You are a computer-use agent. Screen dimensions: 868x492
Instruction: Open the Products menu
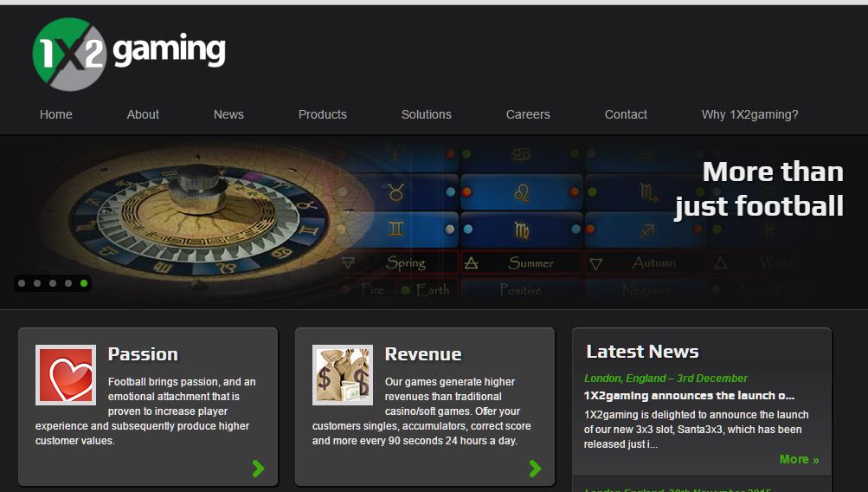(x=322, y=114)
